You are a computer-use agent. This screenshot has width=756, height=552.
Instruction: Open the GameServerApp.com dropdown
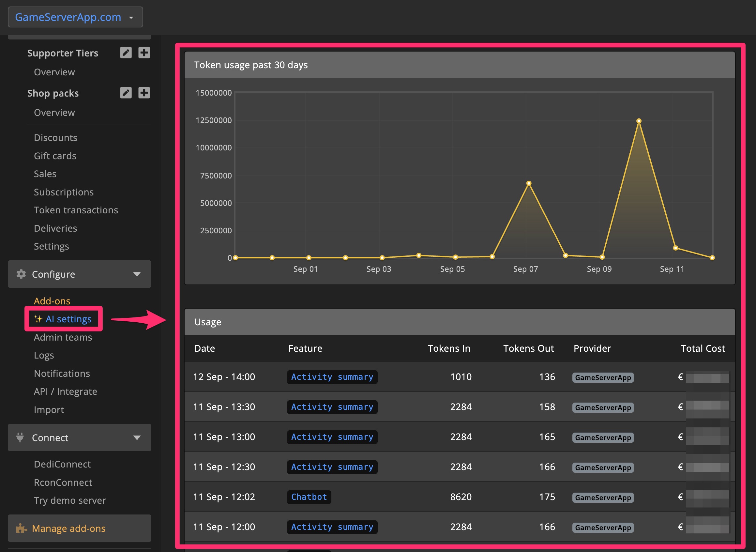click(75, 17)
